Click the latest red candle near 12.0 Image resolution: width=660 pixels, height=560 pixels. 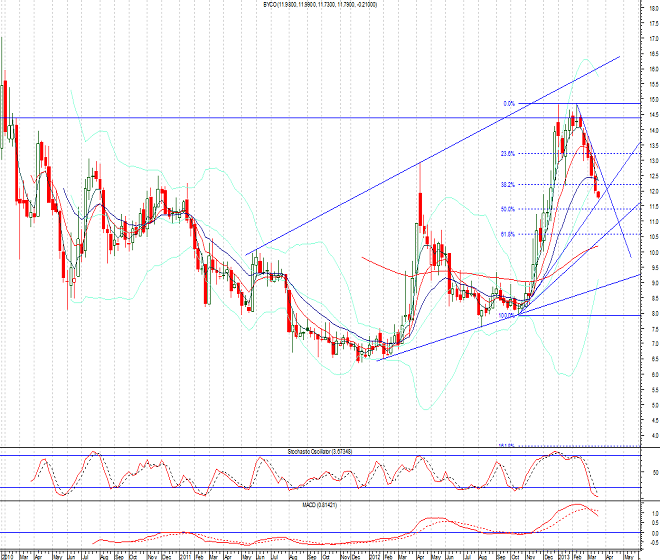coord(598,193)
